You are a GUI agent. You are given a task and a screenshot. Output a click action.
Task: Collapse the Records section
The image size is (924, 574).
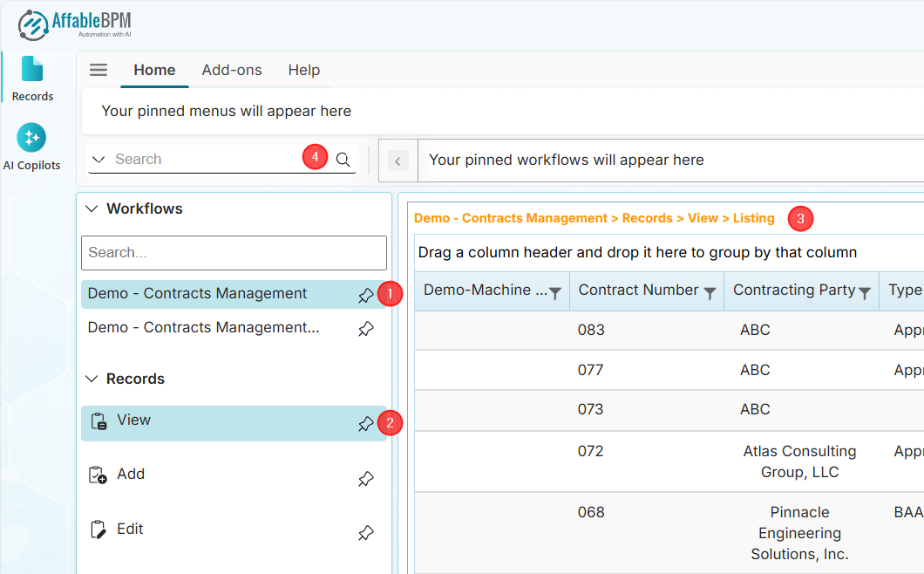pyautogui.click(x=92, y=379)
